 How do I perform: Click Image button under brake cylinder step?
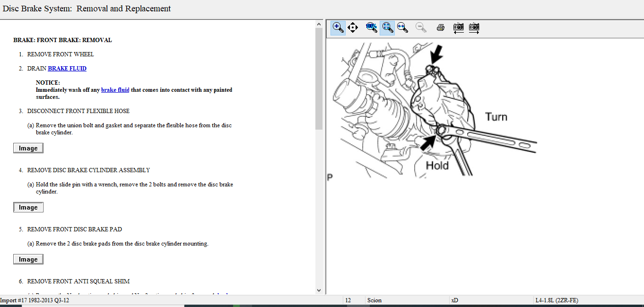pyautogui.click(x=28, y=208)
